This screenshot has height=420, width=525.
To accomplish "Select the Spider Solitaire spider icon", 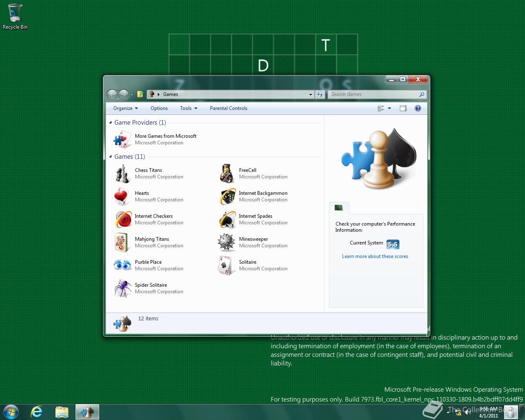I will pyautogui.click(x=122, y=288).
